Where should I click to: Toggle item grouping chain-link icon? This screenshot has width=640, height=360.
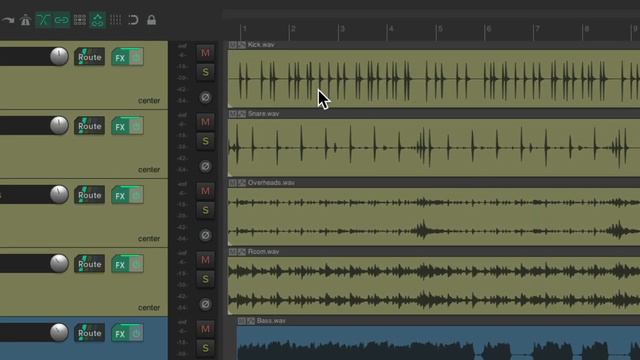(61, 20)
